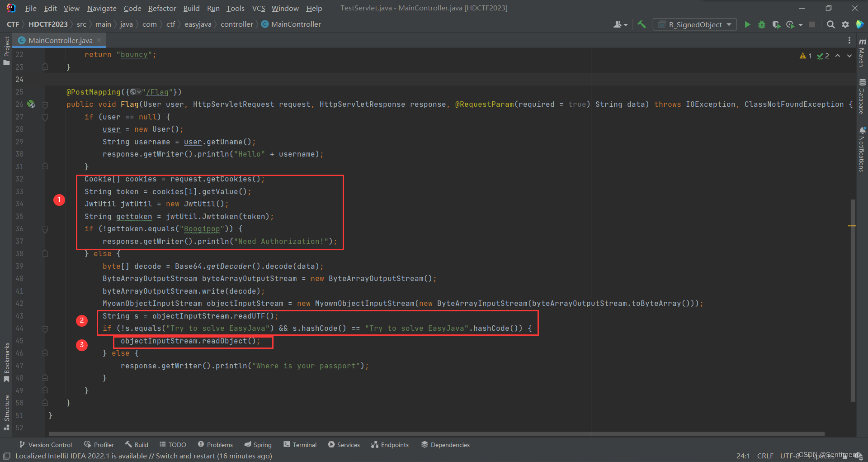Expand the Code With Me dropdown arrow

click(626, 25)
